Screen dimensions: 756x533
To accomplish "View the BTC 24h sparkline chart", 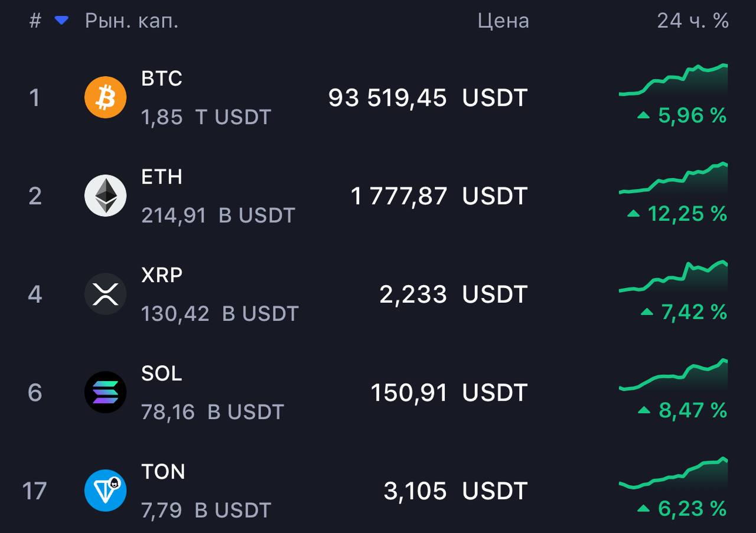I will (673, 80).
